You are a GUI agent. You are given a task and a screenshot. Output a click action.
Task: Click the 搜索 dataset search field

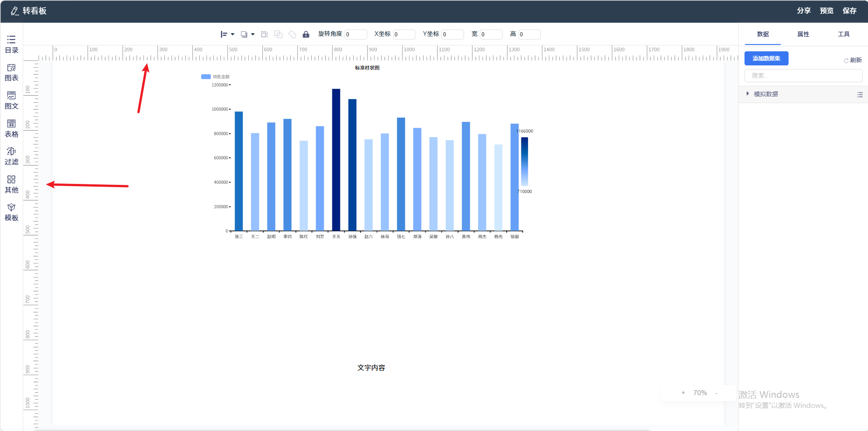click(803, 76)
